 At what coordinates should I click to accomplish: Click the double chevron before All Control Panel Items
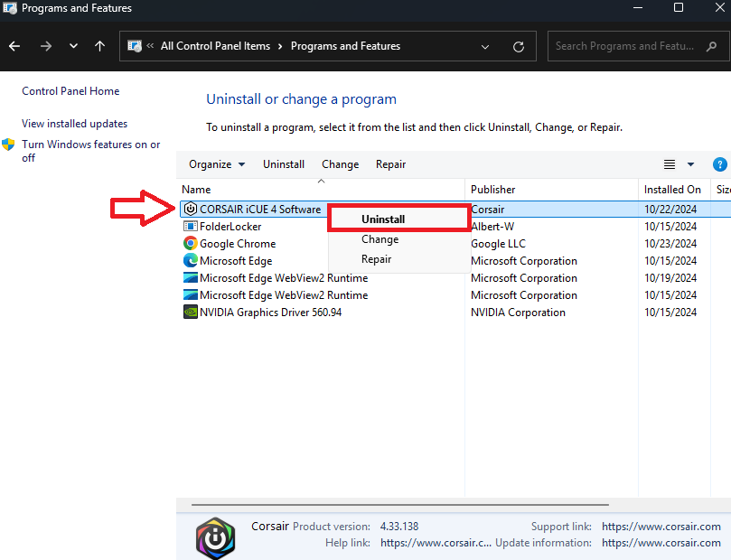pos(150,46)
